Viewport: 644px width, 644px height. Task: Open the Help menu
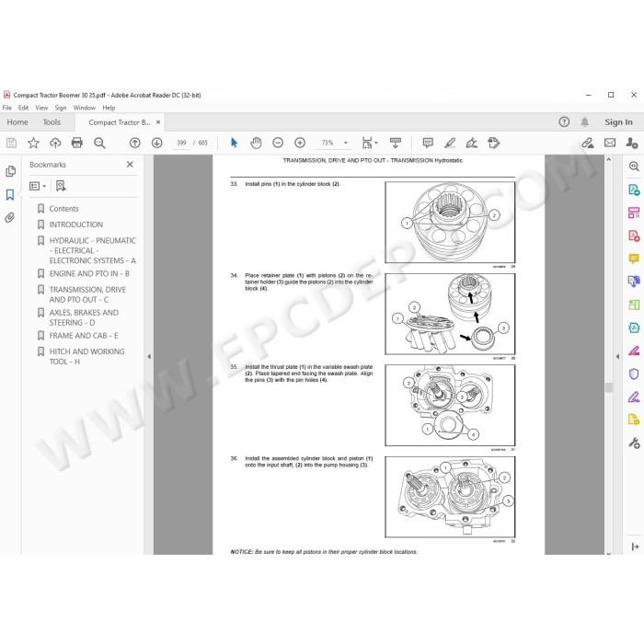pyautogui.click(x=109, y=108)
